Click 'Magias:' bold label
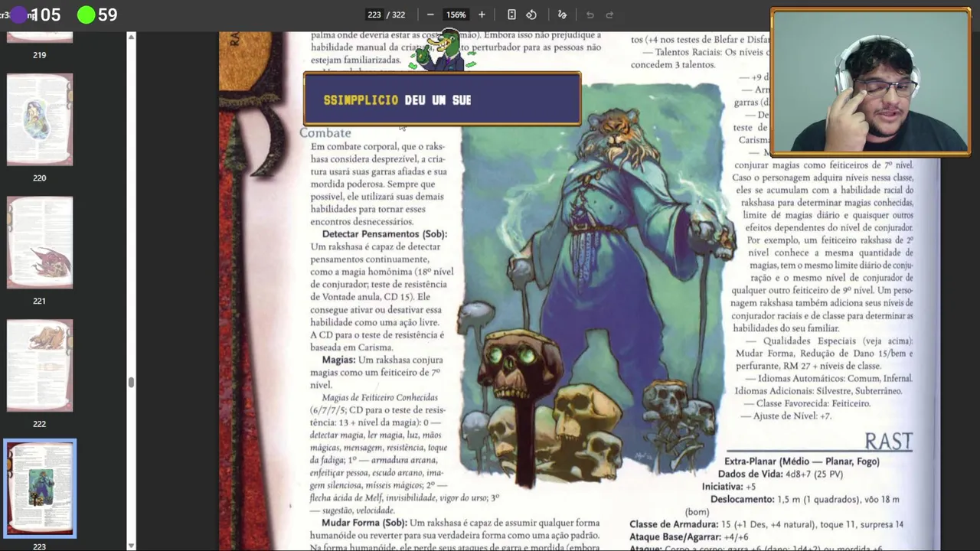980x551 pixels. click(x=338, y=360)
